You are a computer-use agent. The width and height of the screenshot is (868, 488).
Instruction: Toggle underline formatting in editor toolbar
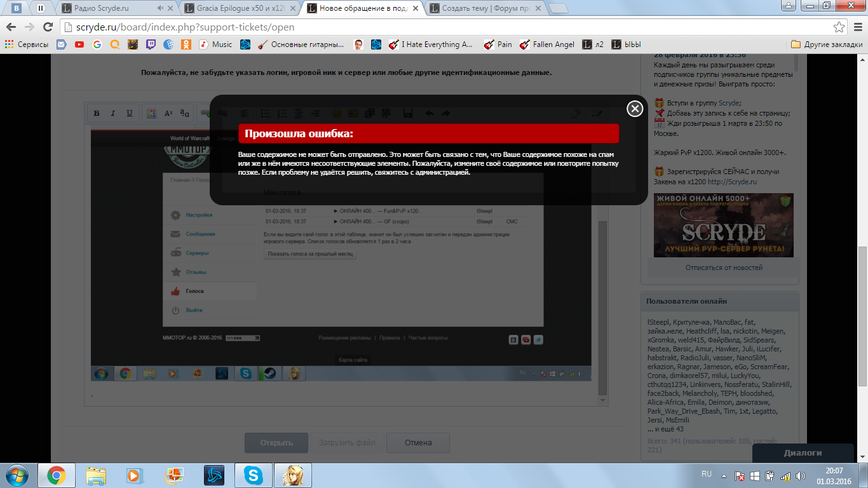(x=130, y=114)
